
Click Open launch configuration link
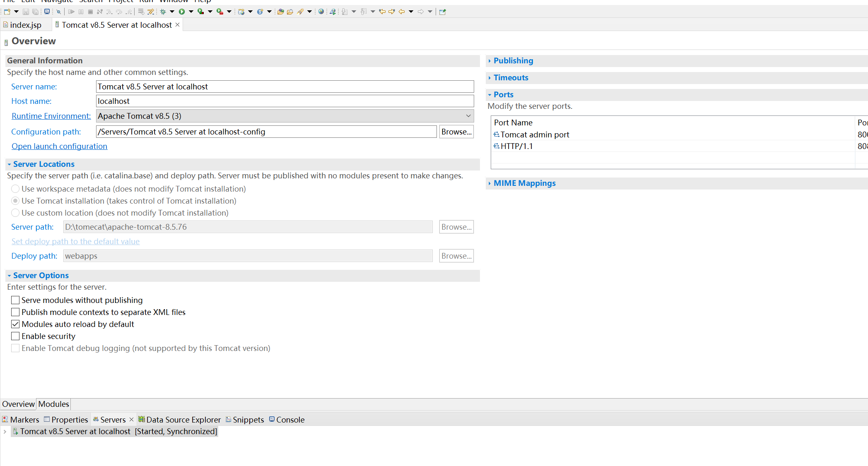point(59,146)
